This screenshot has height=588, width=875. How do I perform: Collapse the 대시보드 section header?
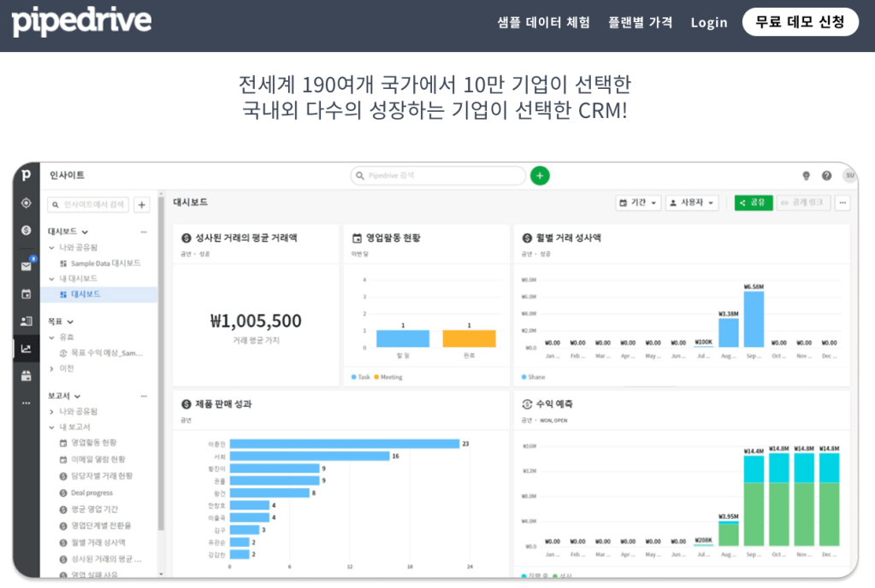(x=68, y=232)
